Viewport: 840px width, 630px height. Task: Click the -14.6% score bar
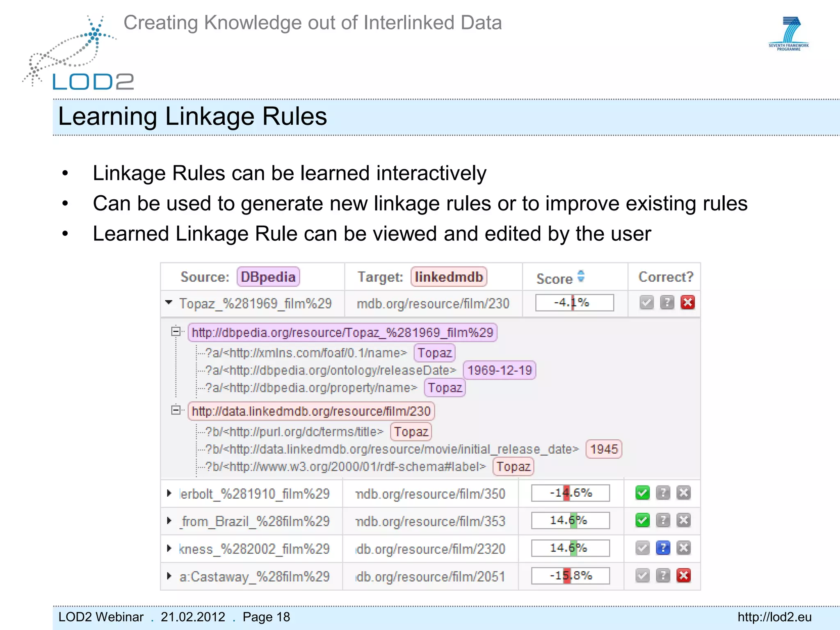[571, 493]
